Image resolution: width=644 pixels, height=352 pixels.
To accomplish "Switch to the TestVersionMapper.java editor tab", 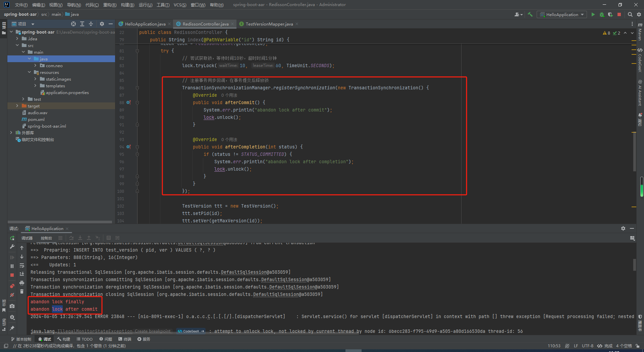I will [x=269, y=24].
